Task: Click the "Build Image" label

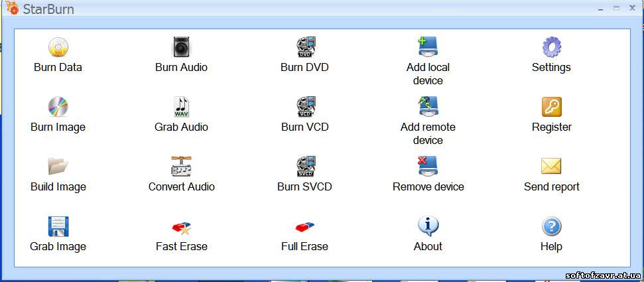Action: [58, 187]
